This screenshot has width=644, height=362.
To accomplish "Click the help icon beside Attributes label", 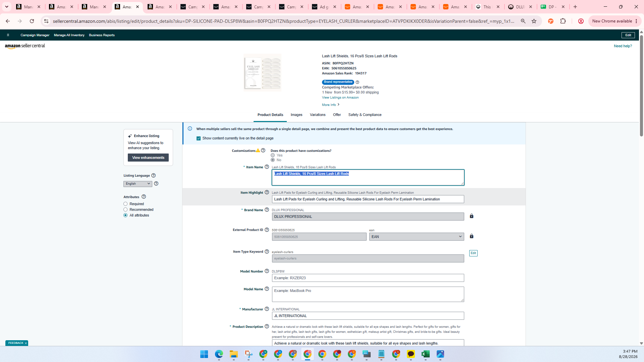I will 144,197.
